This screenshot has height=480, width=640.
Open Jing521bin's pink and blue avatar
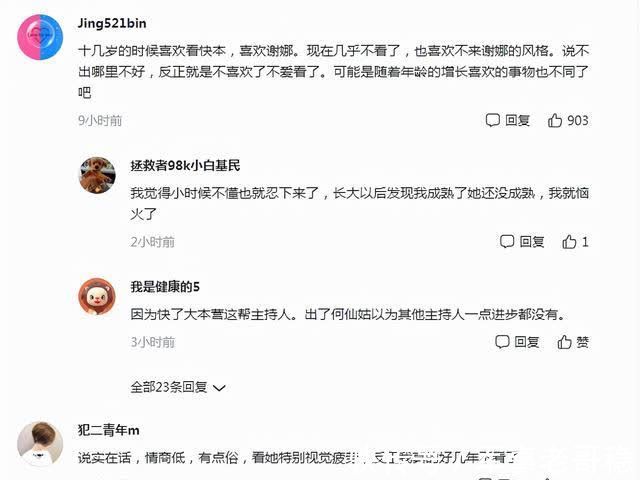40,37
